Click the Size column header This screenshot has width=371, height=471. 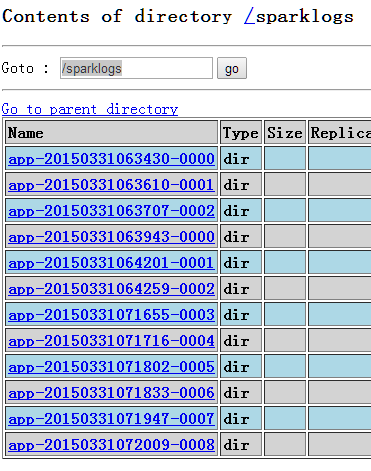(x=285, y=132)
